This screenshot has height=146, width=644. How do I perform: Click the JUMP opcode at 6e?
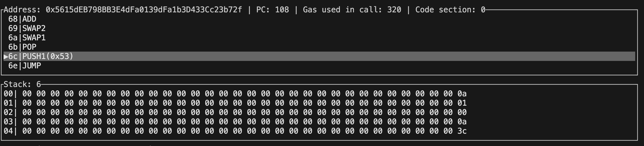tap(32, 66)
